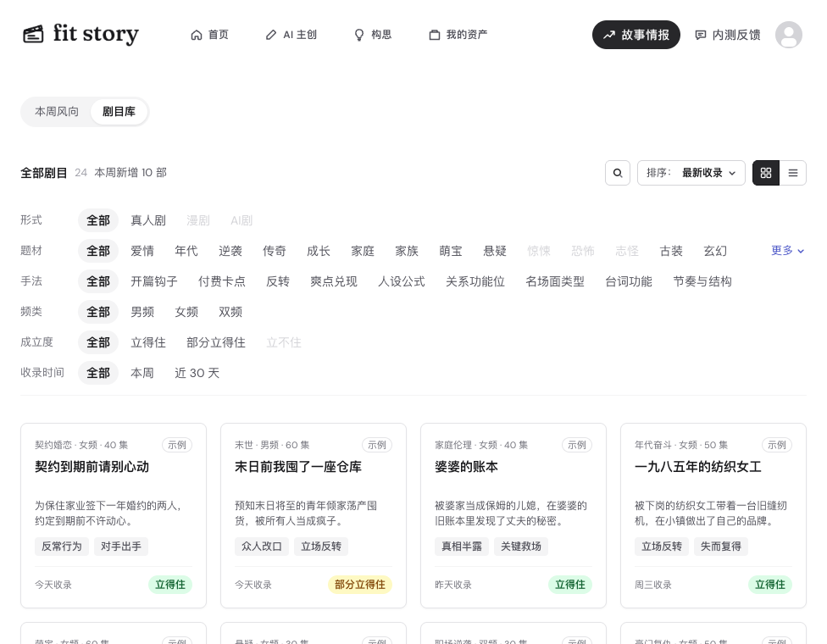827x644 pixels.
Task: Go to 首页 home nav item
Action: click(x=209, y=35)
